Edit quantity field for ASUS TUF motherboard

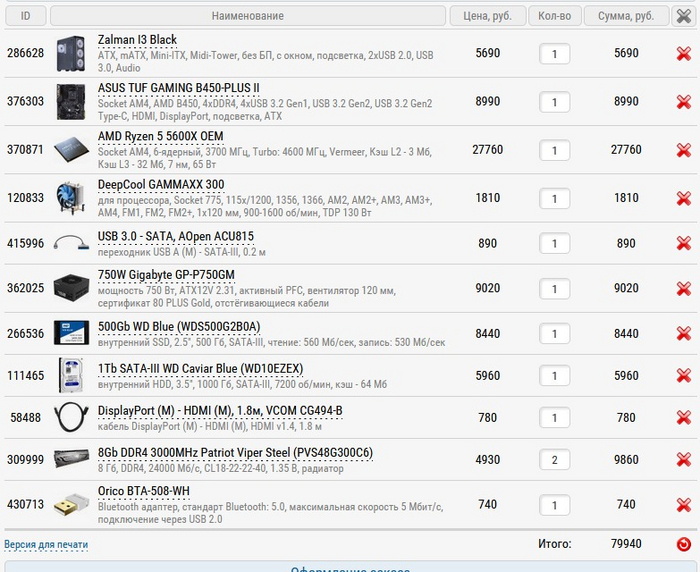[554, 102]
